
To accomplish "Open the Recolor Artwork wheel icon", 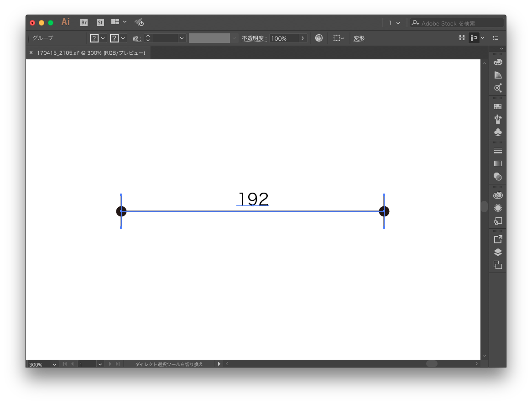I will point(319,38).
